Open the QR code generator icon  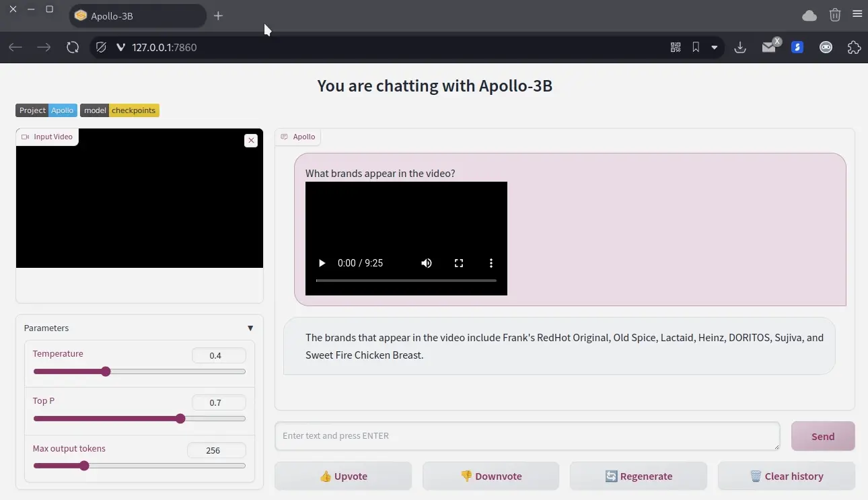click(676, 47)
